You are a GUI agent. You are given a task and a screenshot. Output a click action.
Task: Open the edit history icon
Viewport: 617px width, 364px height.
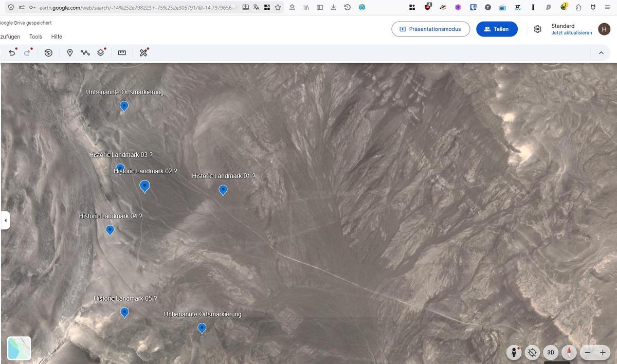48,52
